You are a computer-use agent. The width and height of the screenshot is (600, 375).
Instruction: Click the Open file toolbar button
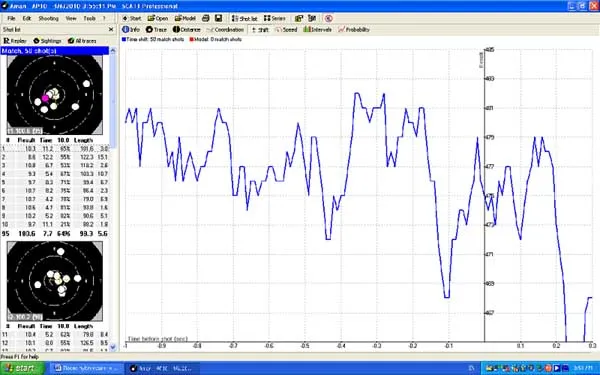[158, 18]
